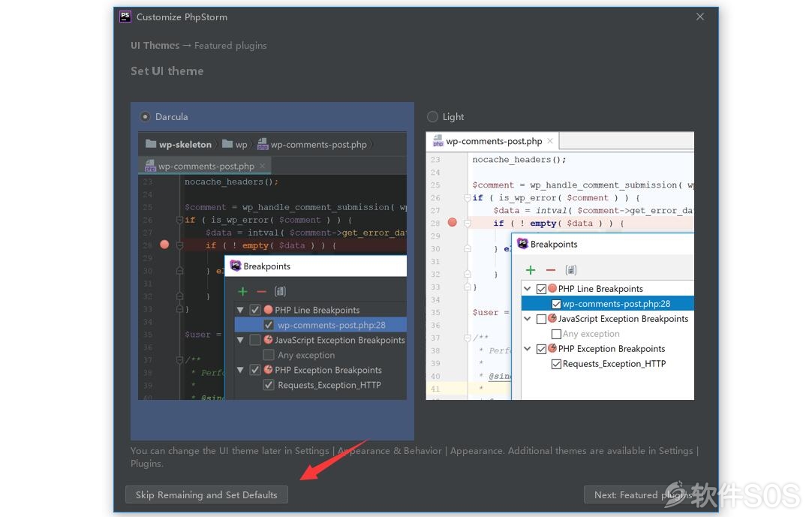Screen dimensions: 812x517
Task: Click red breakpoint dot on line 28 in Darcula
Action: pyautogui.click(x=164, y=244)
